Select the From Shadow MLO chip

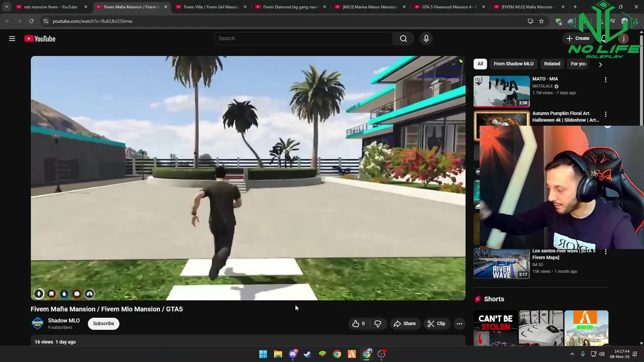(x=513, y=64)
